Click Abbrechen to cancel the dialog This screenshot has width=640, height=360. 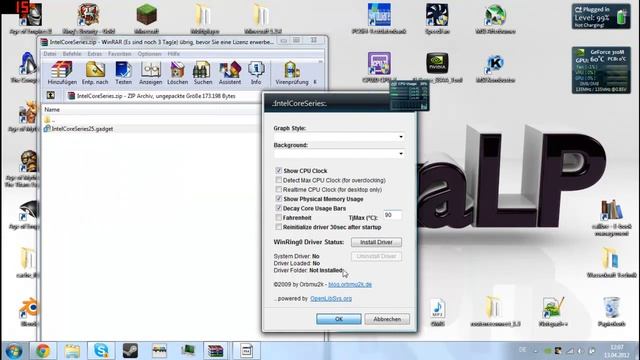click(x=387, y=319)
